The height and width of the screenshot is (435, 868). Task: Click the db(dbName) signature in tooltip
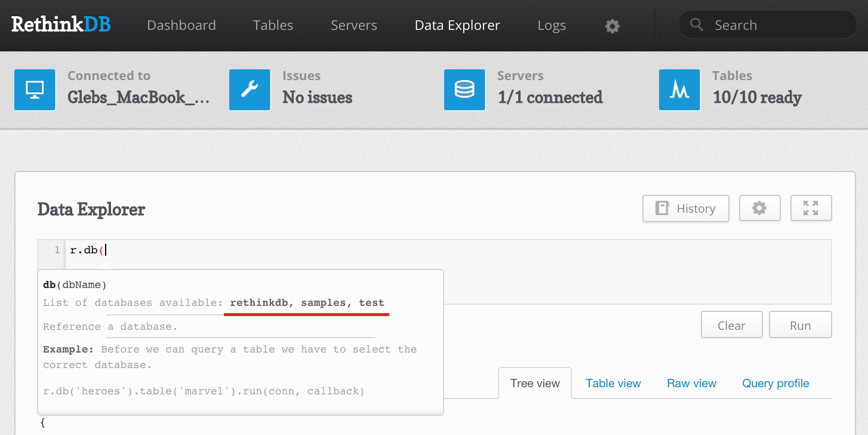tap(75, 285)
